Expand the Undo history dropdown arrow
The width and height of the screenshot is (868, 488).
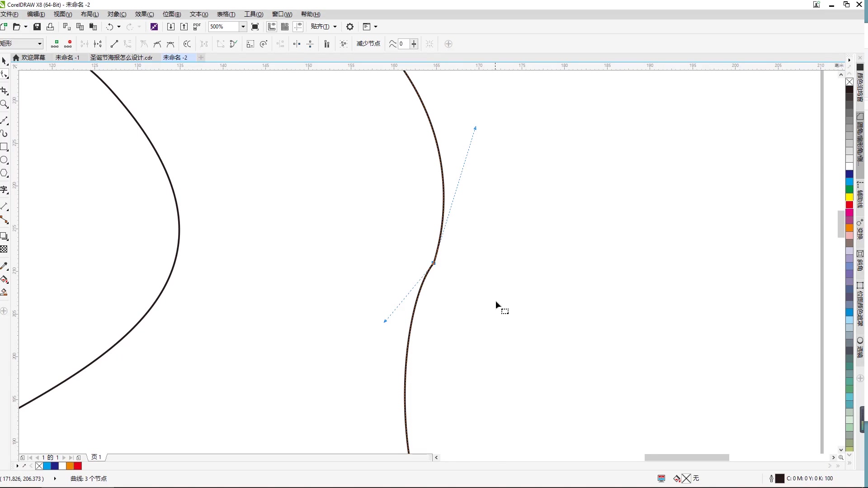coord(119,27)
